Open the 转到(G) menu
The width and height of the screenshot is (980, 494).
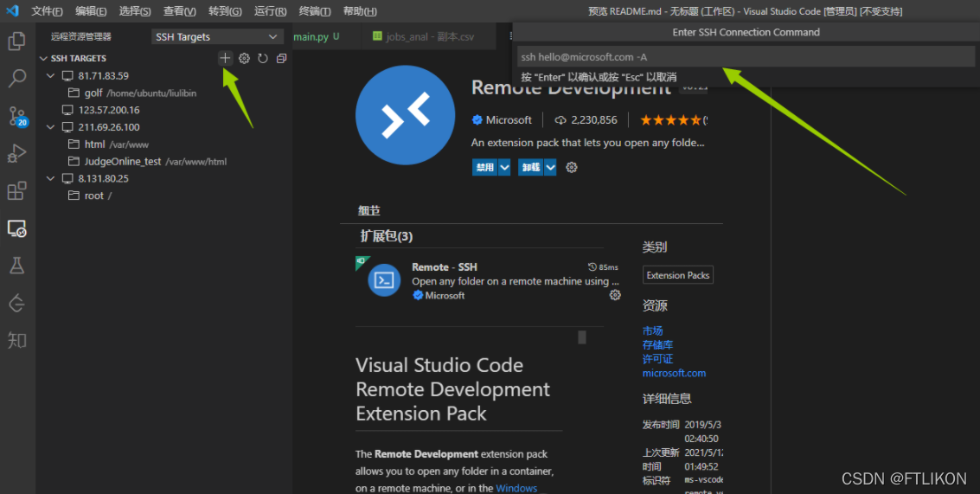click(225, 11)
